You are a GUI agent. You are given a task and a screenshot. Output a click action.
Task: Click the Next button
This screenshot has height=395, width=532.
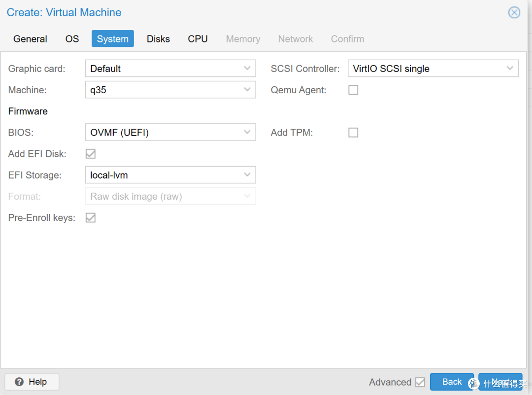click(500, 382)
